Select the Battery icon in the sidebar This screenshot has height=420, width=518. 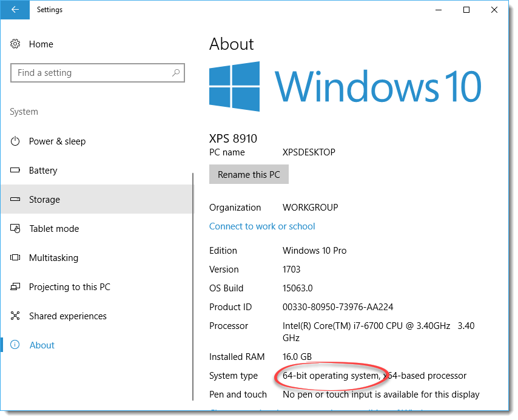[16, 170]
